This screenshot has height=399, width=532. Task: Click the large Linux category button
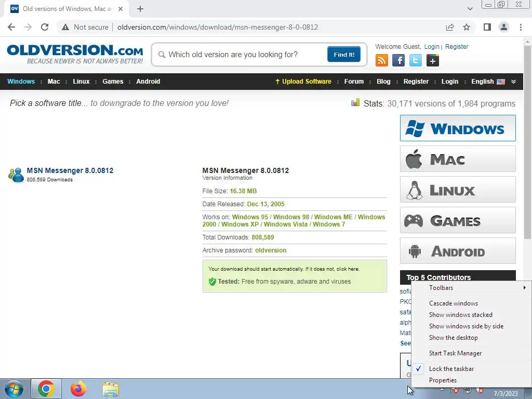tap(458, 189)
